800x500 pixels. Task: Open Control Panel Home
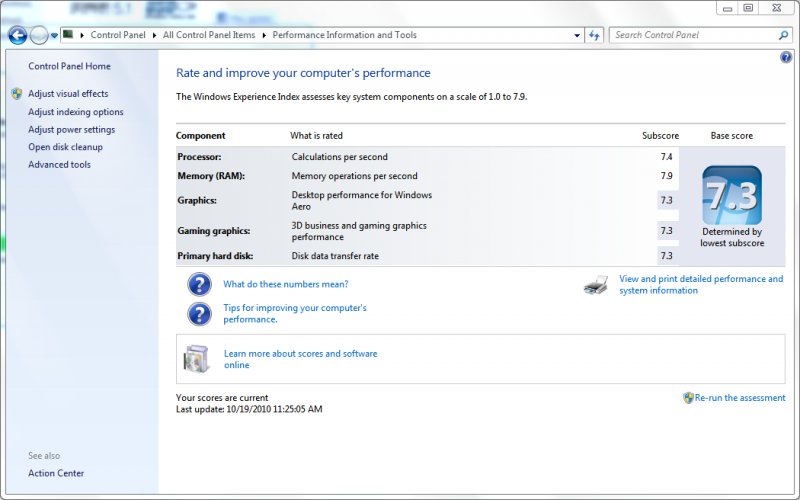tap(69, 66)
